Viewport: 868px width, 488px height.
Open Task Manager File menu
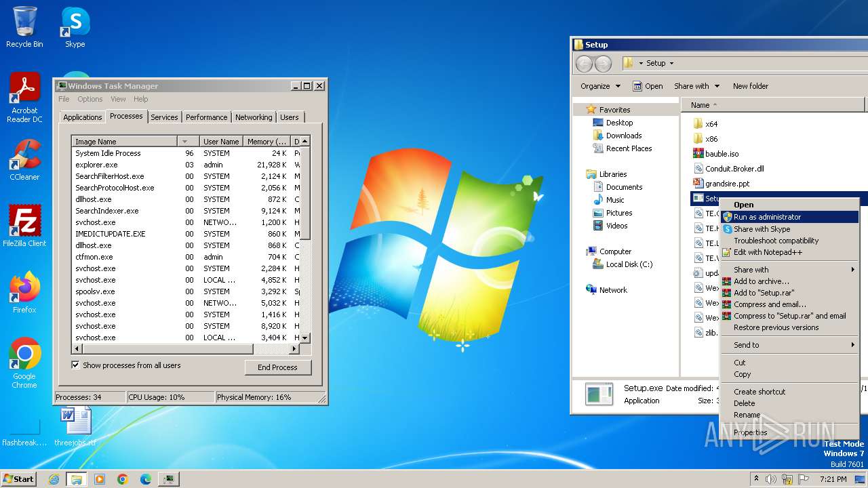point(64,99)
